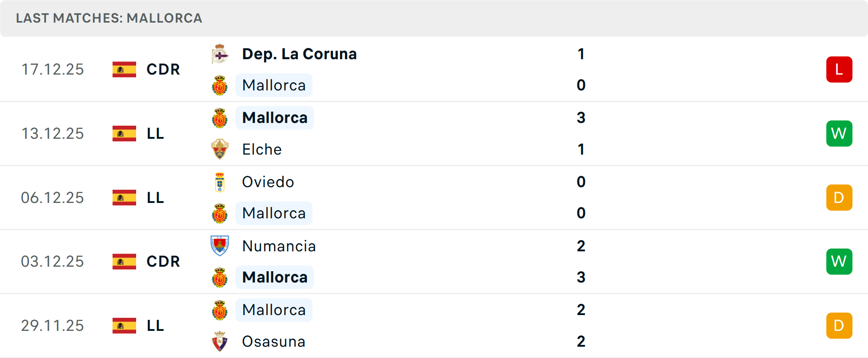Click Spain flag beside the 03.12.25 match
The height and width of the screenshot is (358, 868).
click(124, 262)
